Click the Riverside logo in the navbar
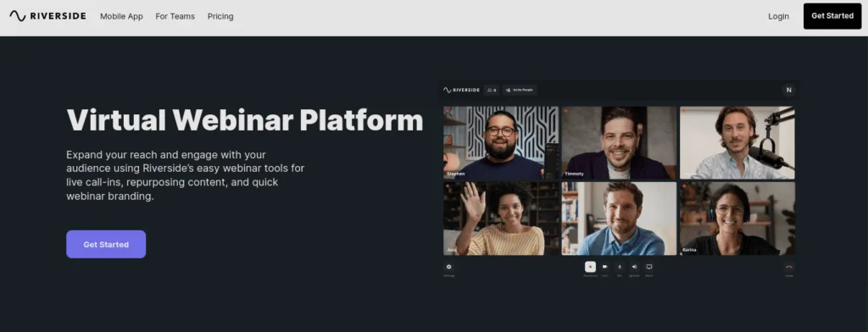The image size is (868, 332). [47, 16]
